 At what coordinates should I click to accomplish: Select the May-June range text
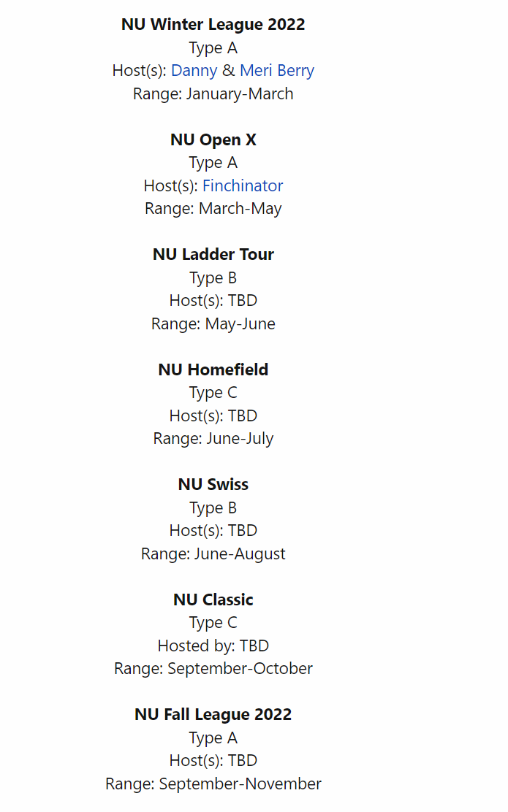coord(213,323)
